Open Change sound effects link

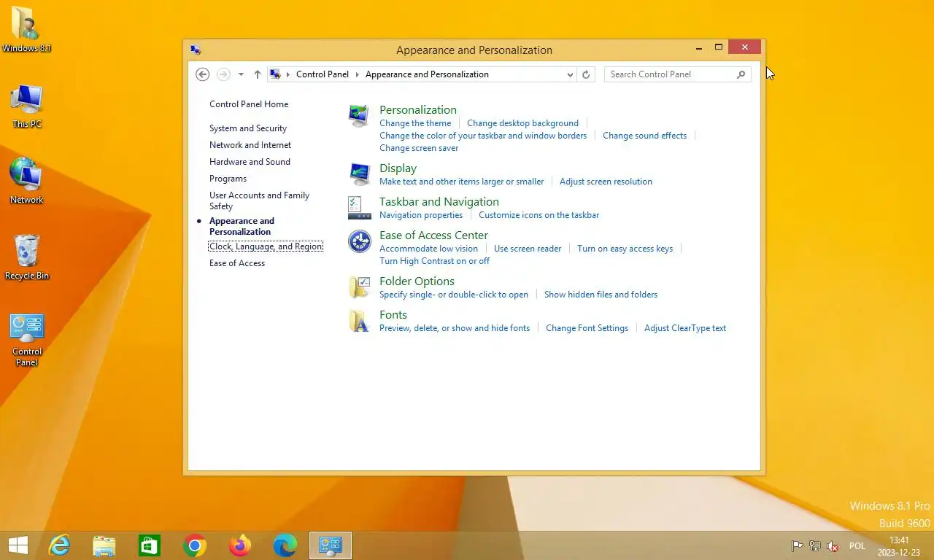click(644, 136)
